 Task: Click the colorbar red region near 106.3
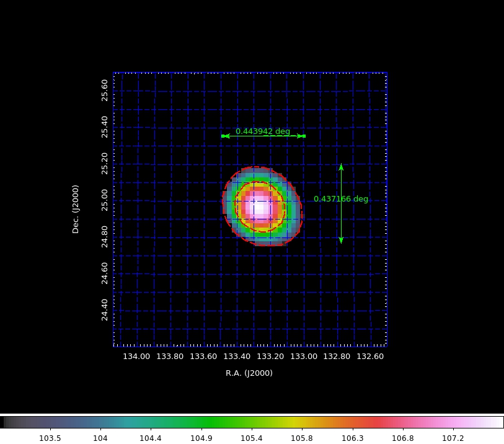point(353,422)
